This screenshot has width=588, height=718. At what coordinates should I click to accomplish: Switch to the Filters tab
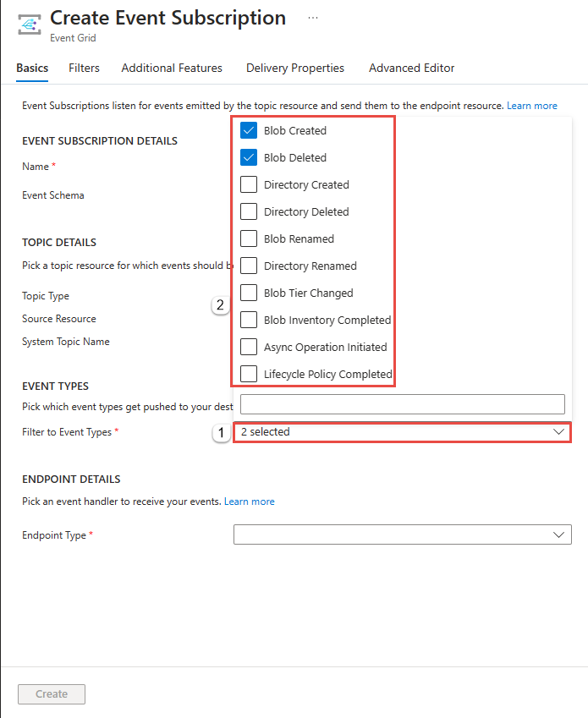(84, 68)
